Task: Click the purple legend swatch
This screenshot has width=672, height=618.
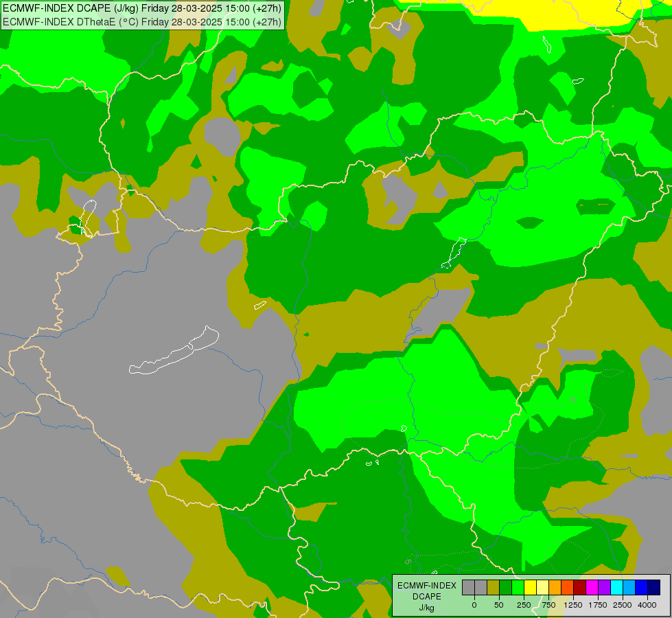Action: tap(604, 587)
